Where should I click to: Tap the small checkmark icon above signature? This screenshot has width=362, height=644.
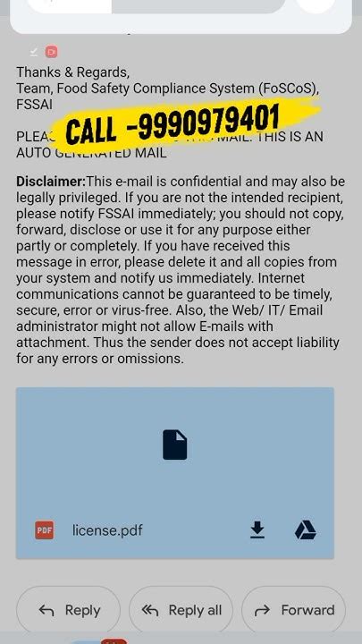click(x=34, y=52)
